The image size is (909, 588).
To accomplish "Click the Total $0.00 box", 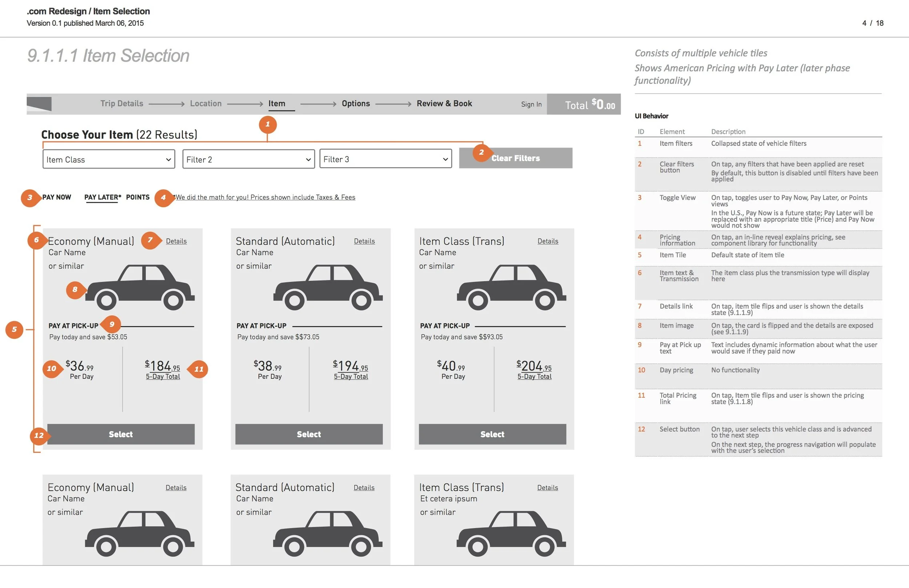I will coord(584,104).
